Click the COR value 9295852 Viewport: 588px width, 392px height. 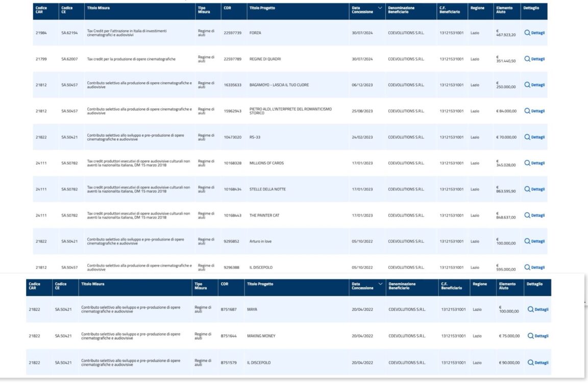pos(231,241)
